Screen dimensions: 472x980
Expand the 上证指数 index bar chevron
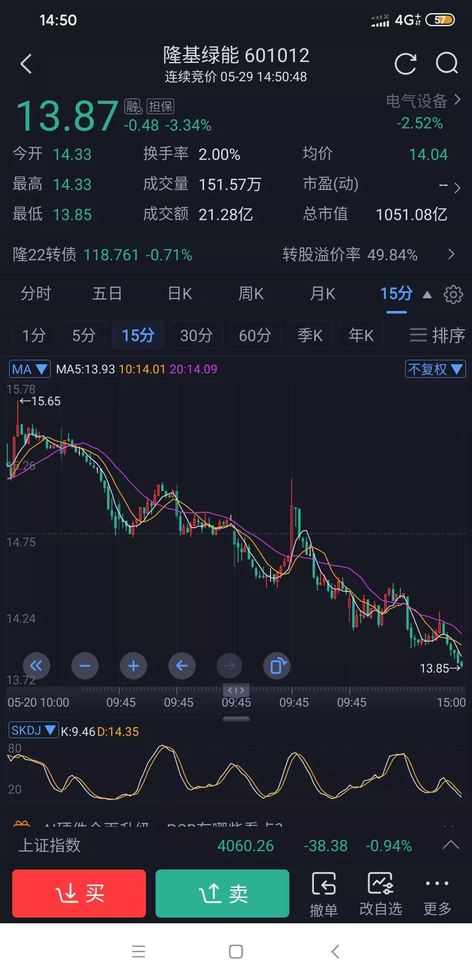(451, 845)
